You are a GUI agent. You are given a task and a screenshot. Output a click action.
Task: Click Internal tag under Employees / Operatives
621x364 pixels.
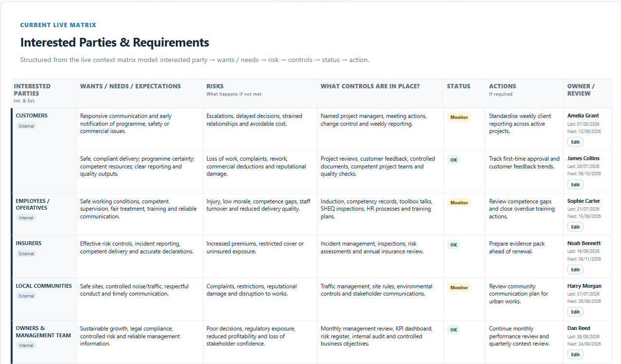[26, 218]
